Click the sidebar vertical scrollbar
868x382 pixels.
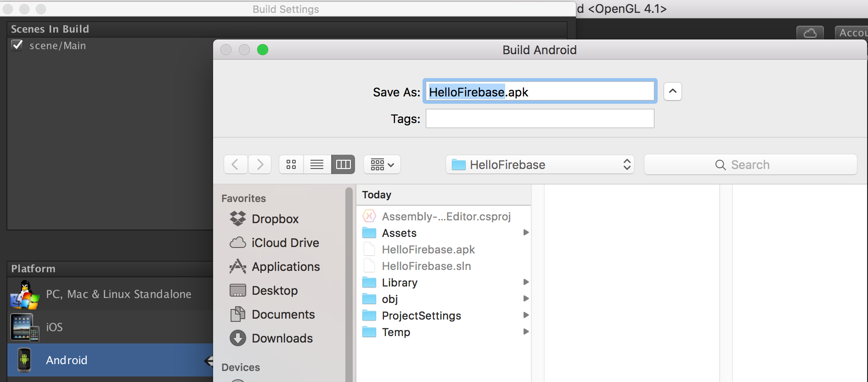(349, 285)
